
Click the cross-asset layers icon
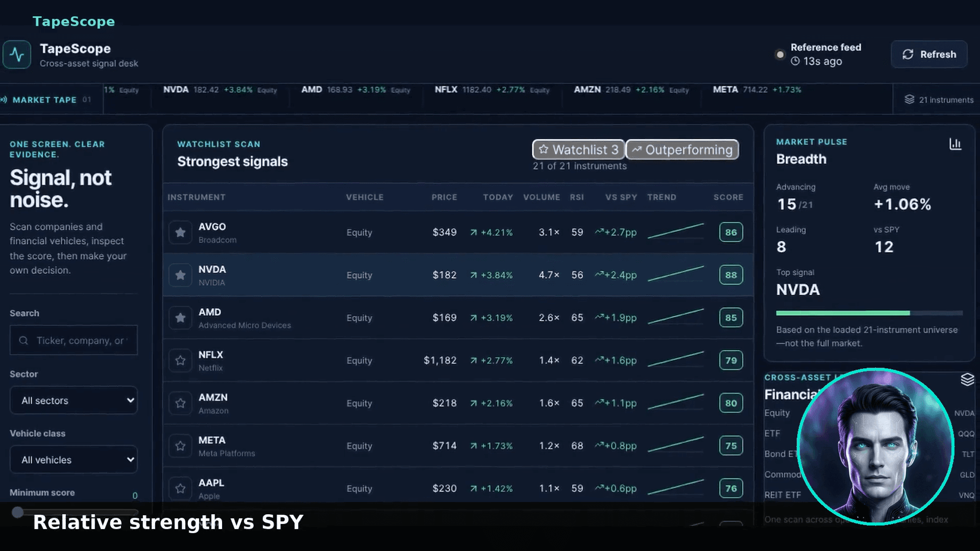coord(967,380)
